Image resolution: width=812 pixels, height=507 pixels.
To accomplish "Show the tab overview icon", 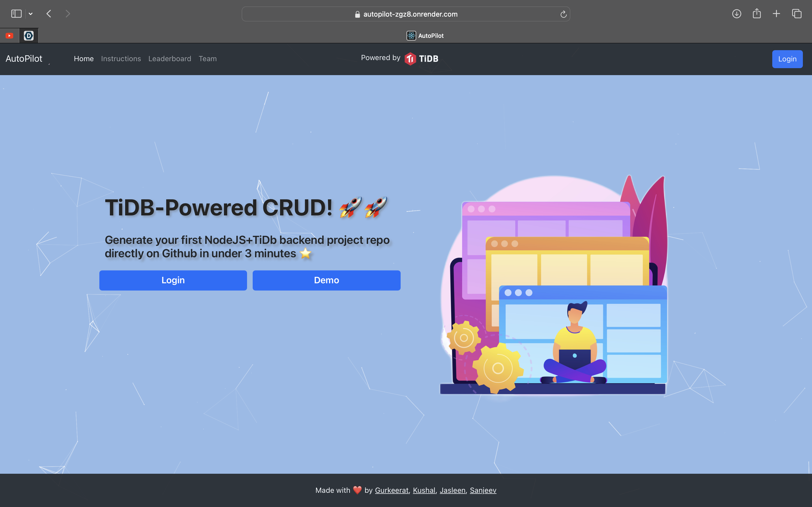I will coord(797,14).
